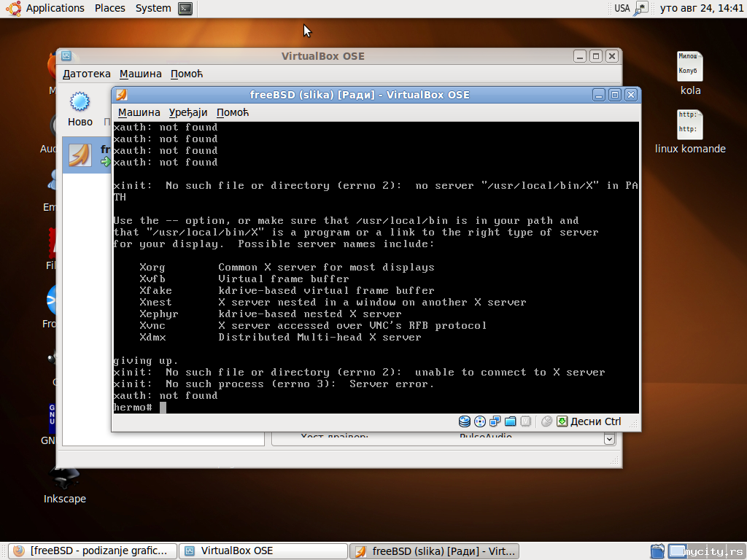Click the show desktop icon in bottom panel

tap(657, 551)
